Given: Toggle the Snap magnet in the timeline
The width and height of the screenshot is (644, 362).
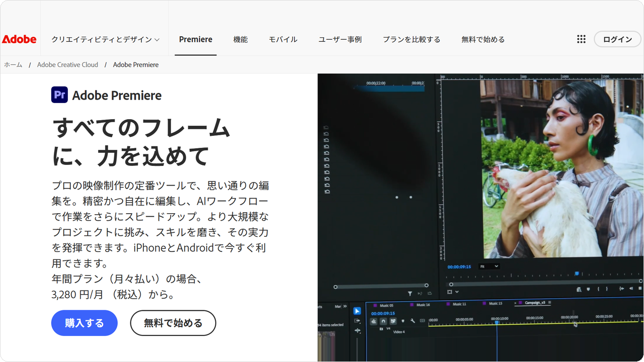Looking at the screenshot, I should click(x=383, y=321).
